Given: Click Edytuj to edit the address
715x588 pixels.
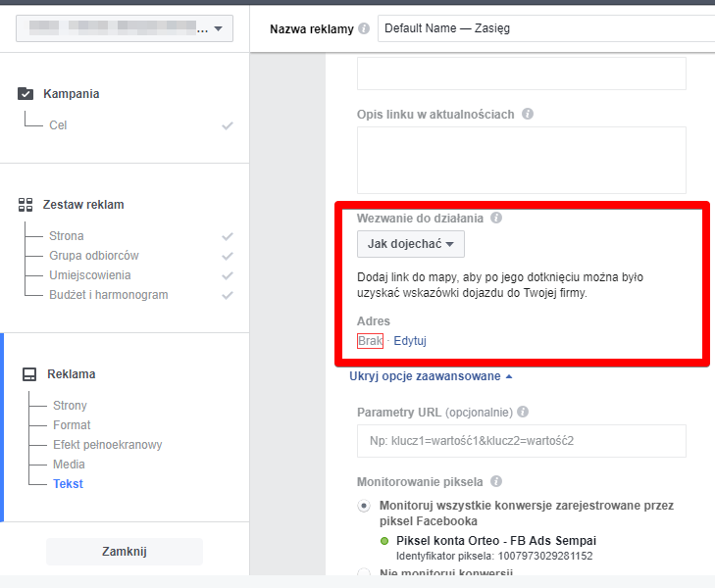Looking at the screenshot, I should (x=410, y=341).
